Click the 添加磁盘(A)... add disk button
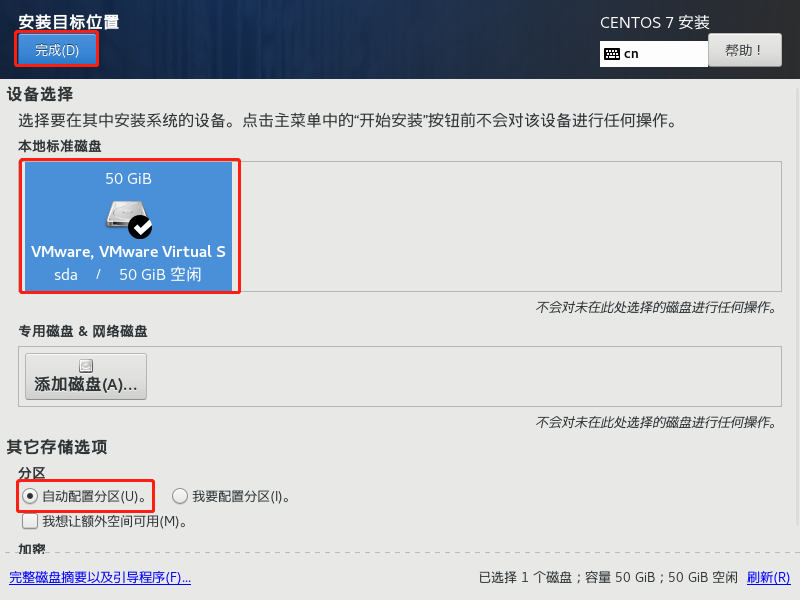This screenshot has width=800, height=600. pos(86,376)
